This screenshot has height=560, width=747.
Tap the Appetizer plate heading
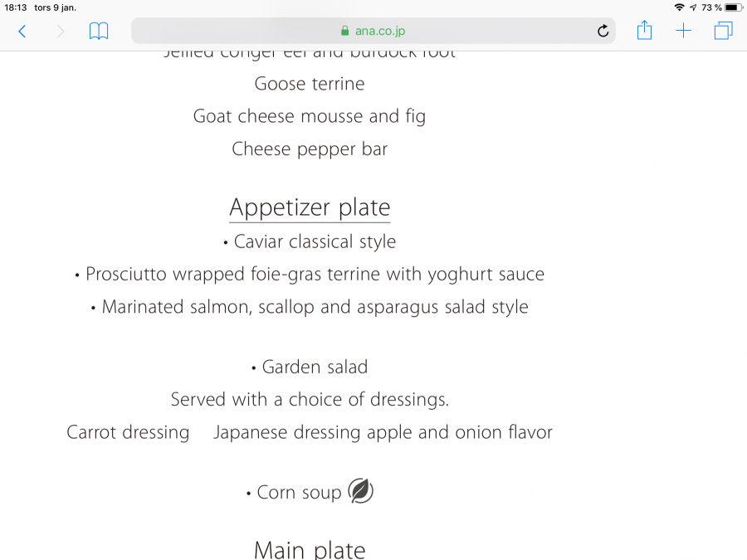pos(310,207)
